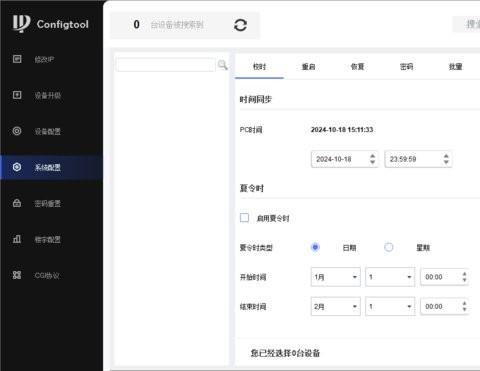Open the start time month dropdown (1月)
480x371 pixels.
point(336,277)
